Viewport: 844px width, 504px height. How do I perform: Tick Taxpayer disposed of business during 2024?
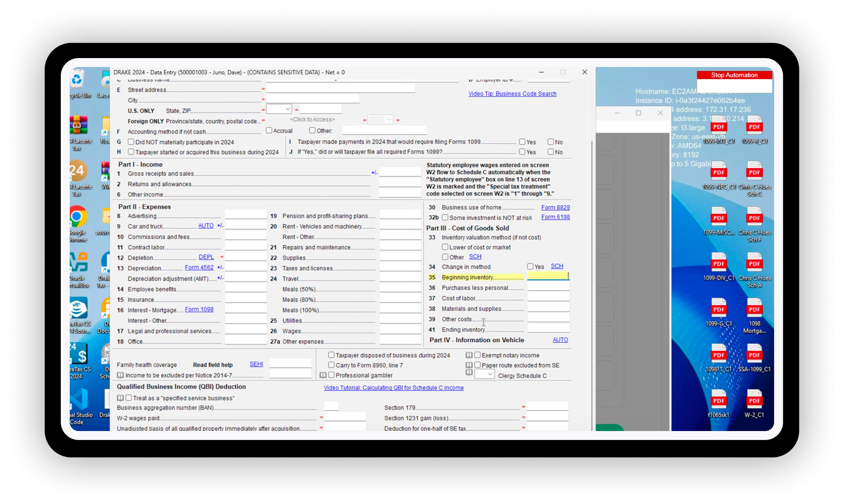coord(331,355)
